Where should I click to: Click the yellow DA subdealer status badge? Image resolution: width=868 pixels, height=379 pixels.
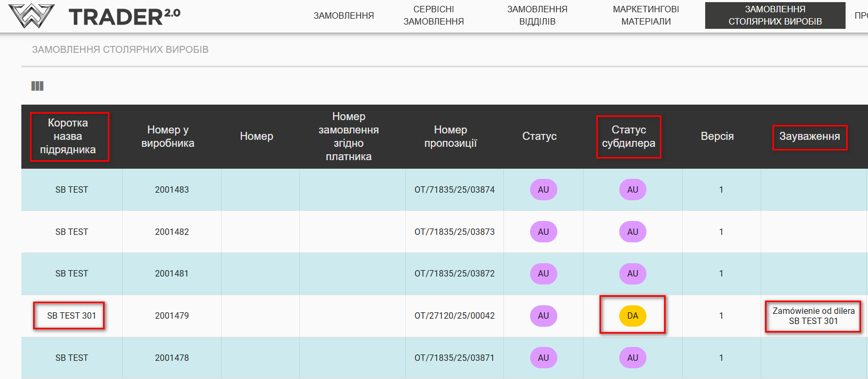coord(633,315)
